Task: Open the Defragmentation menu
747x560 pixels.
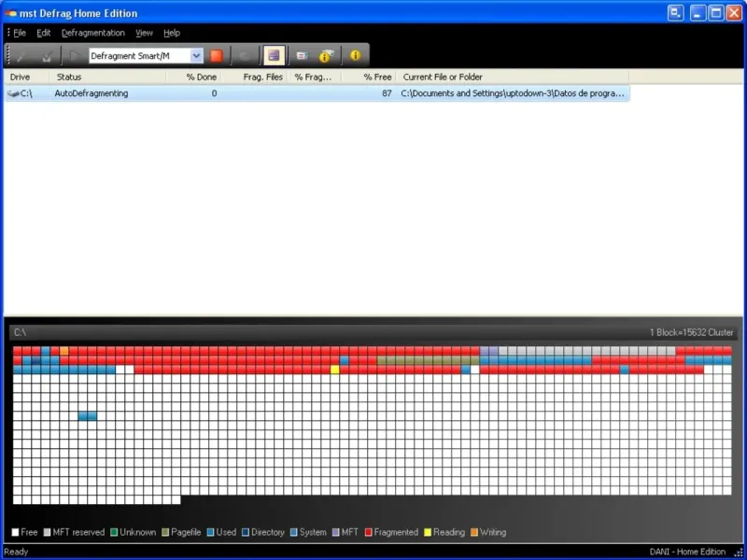Action: pos(92,33)
